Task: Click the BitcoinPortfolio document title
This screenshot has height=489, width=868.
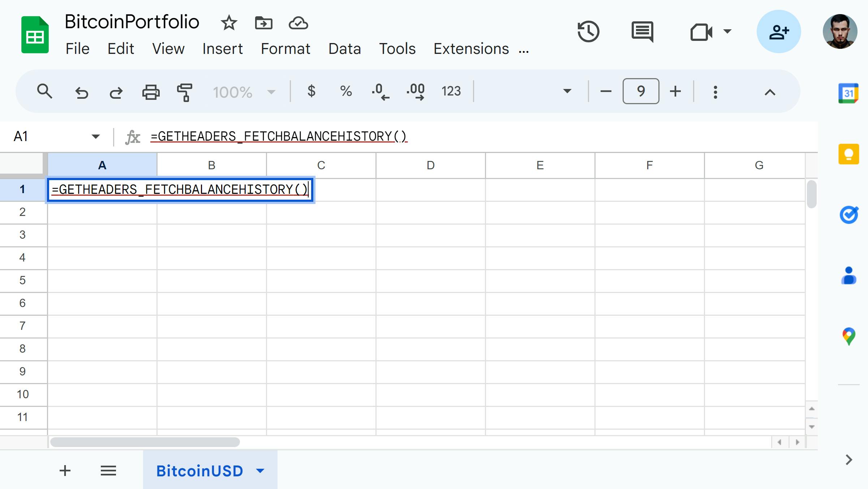Action: pos(132,22)
